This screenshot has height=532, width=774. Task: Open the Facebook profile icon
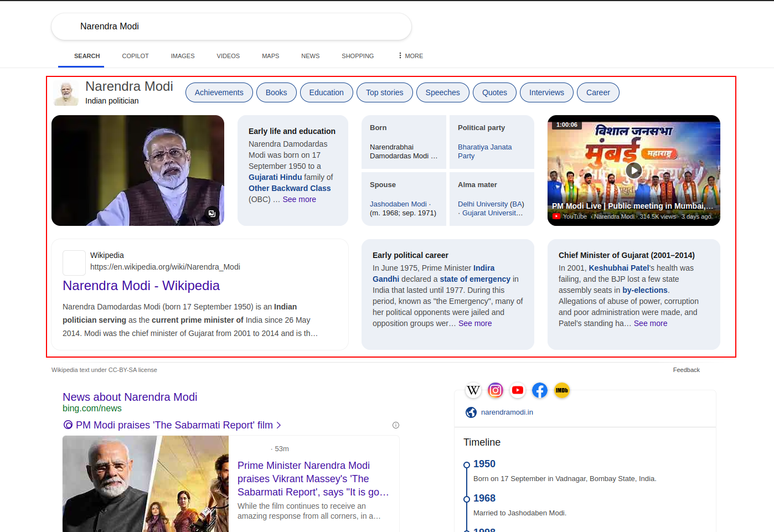pyautogui.click(x=540, y=390)
